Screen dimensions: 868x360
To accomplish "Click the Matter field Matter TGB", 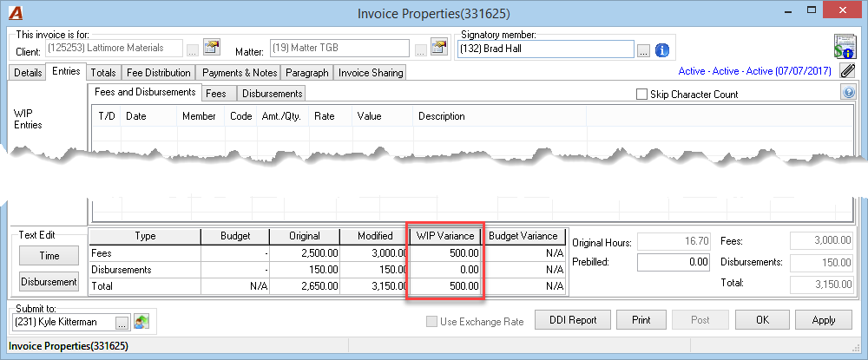I will coord(339,48).
